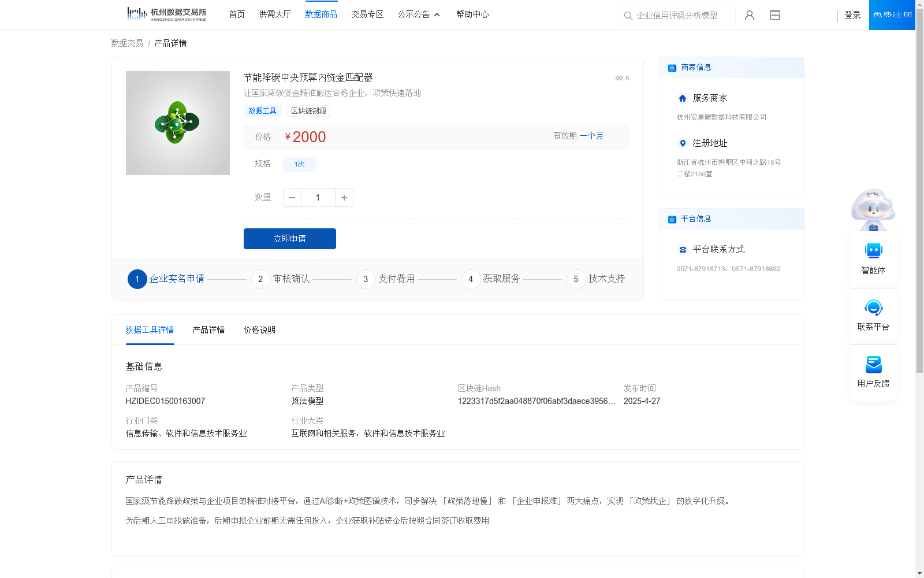Click step 2 审核确认
This screenshot has width=924, height=578.
(281, 279)
